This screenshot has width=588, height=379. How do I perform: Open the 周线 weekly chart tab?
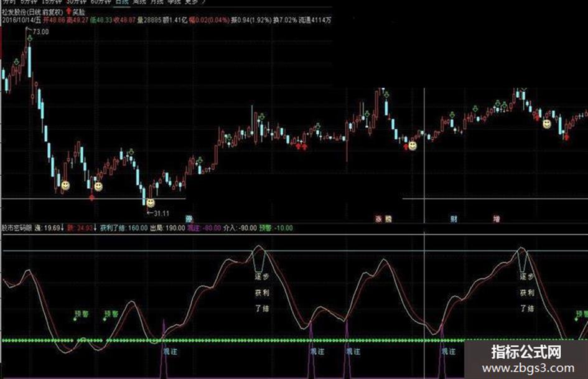click(139, 1)
